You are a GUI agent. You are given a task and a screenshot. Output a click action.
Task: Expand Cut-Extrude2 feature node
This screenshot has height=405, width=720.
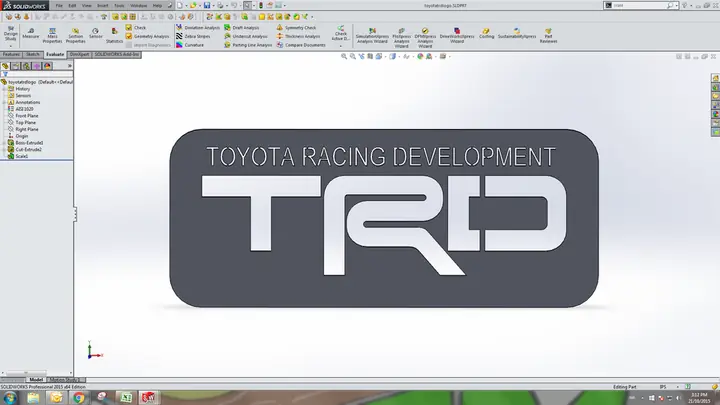[x=4, y=150]
